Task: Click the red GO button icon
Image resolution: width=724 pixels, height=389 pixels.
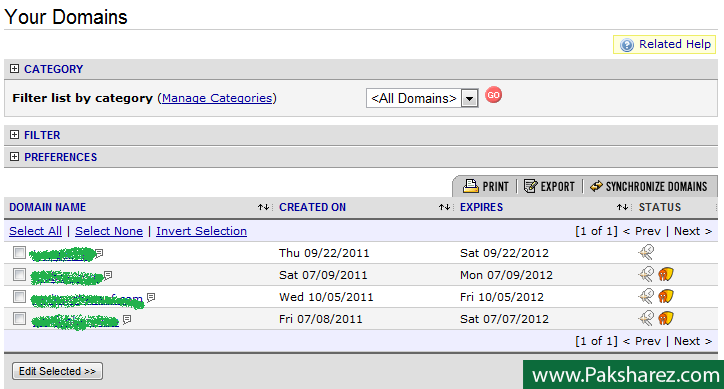Action: (493, 95)
